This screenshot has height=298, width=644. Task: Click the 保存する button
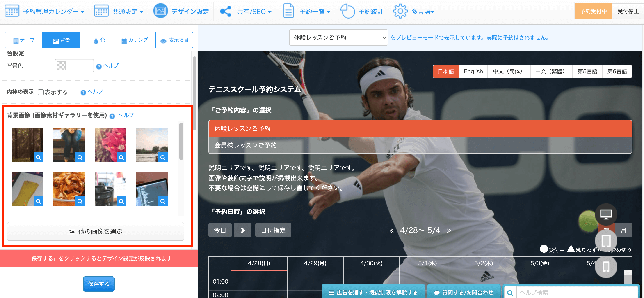tap(99, 284)
